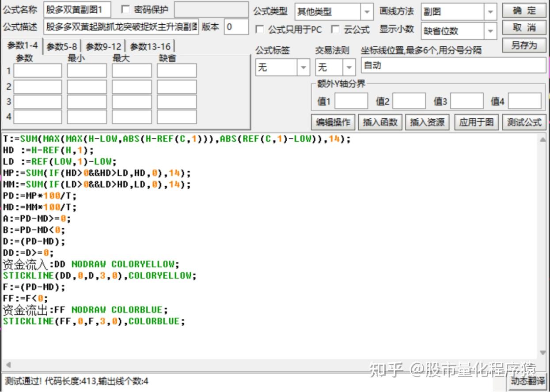Image resolution: width=550 pixels, height=392 pixels.
Task: Click row 1 parameter name field
Action: click(x=38, y=71)
